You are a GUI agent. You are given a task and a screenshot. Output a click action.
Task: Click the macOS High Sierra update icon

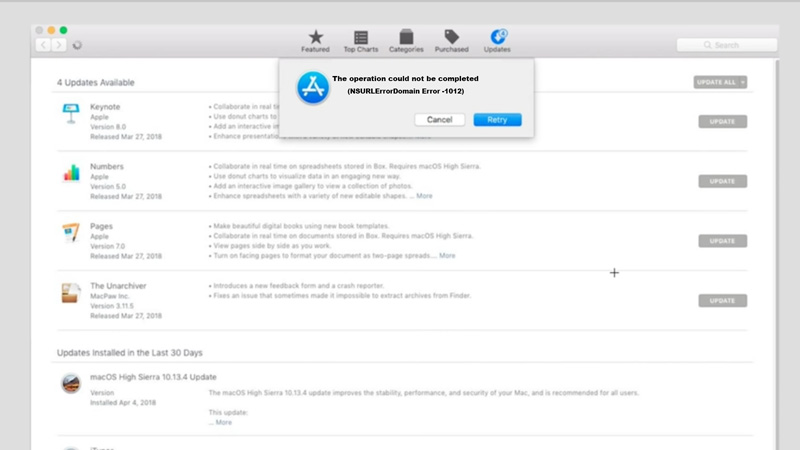[x=71, y=384]
